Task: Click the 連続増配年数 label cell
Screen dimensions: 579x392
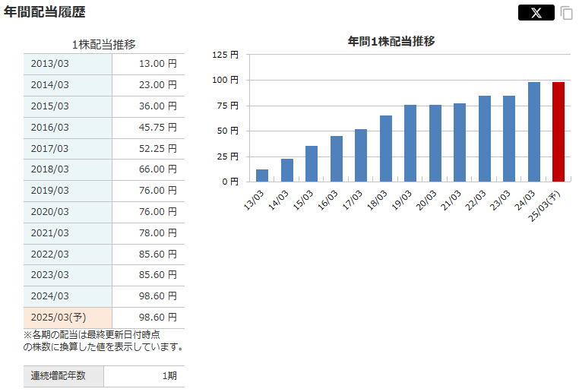Action: [63, 376]
